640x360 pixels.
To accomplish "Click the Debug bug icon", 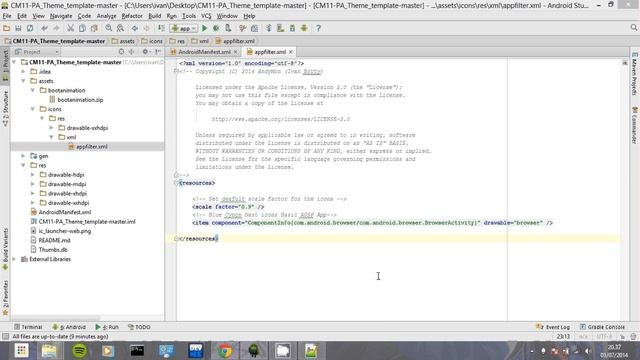I will [216, 28].
